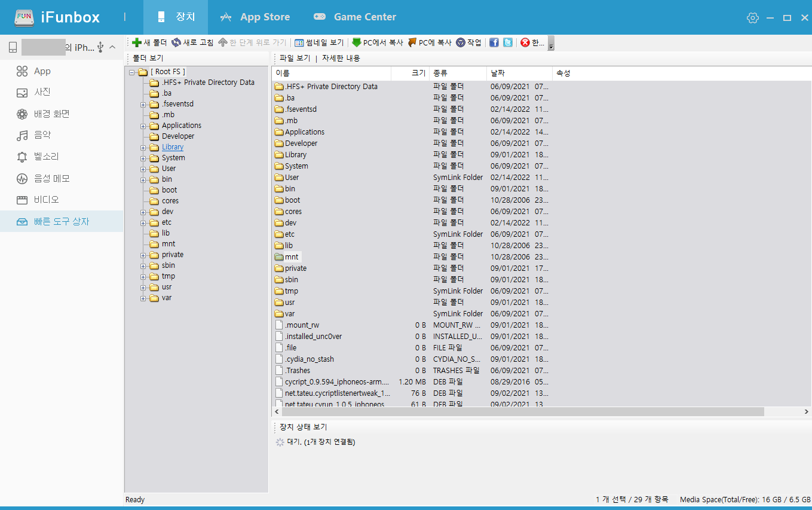Sort by 날짜 date column header

[520, 73]
